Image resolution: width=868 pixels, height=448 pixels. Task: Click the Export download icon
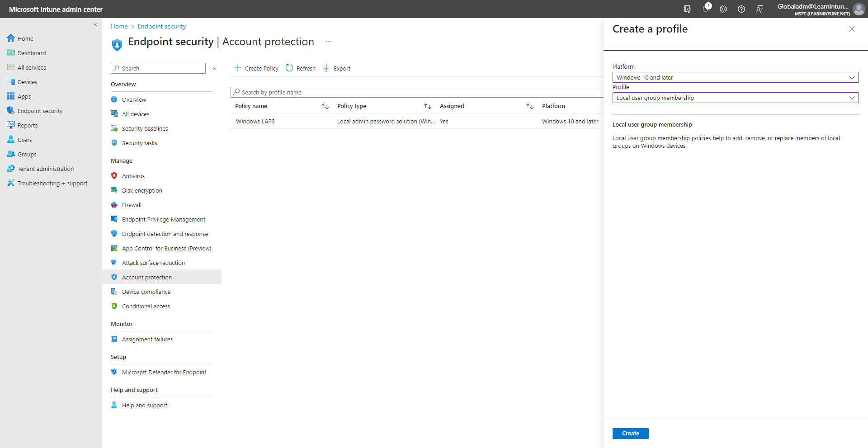(326, 68)
